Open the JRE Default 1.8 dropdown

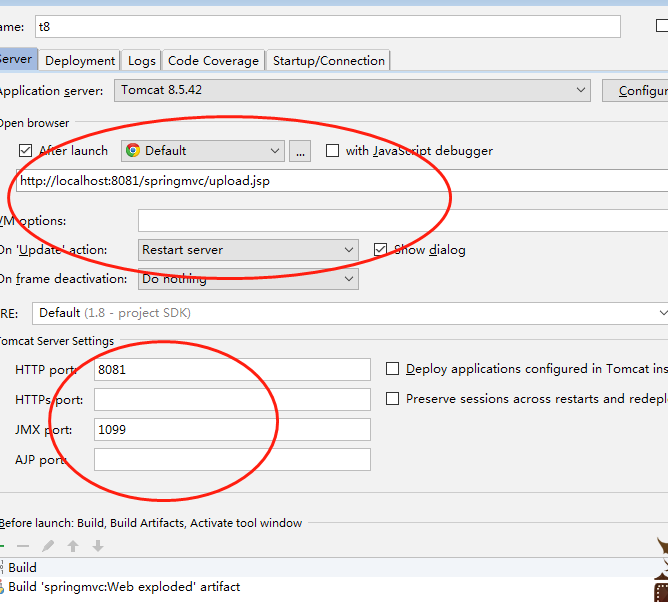pyautogui.click(x=350, y=313)
